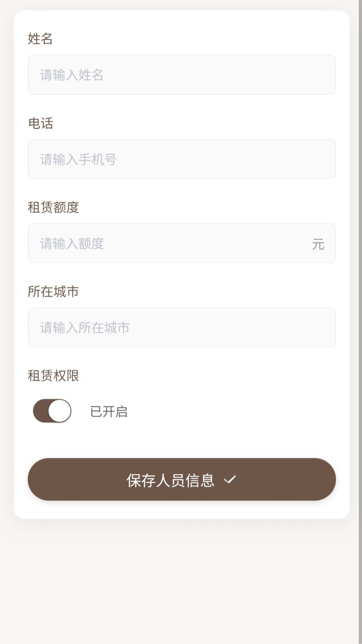Click the 姓名 field label

40,39
